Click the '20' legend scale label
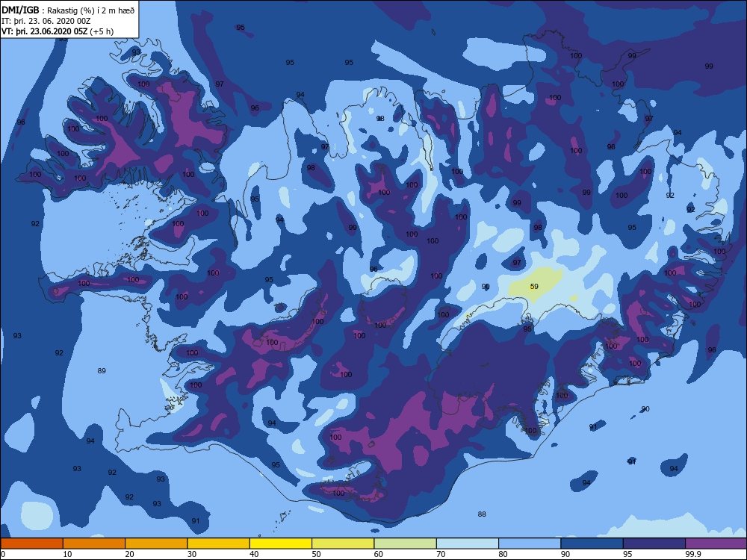This screenshot has width=747, height=560. (129, 554)
